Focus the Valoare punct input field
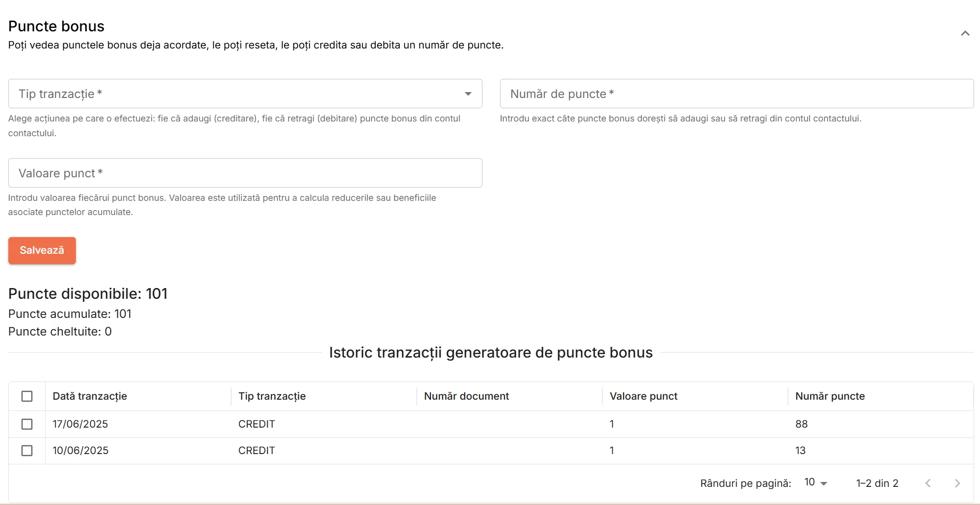The height and width of the screenshot is (505, 980). pos(245,173)
